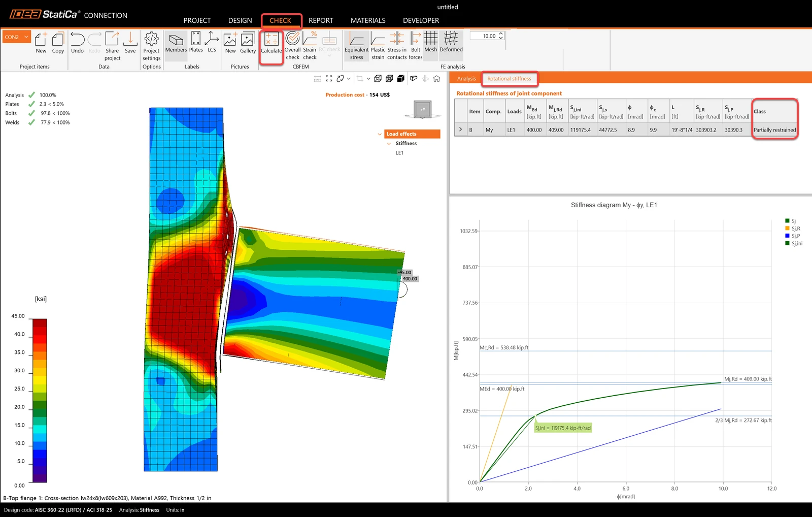812x517 pixels.
Task: Toggle Bolt forces display
Action: click(x=416, y=46)
